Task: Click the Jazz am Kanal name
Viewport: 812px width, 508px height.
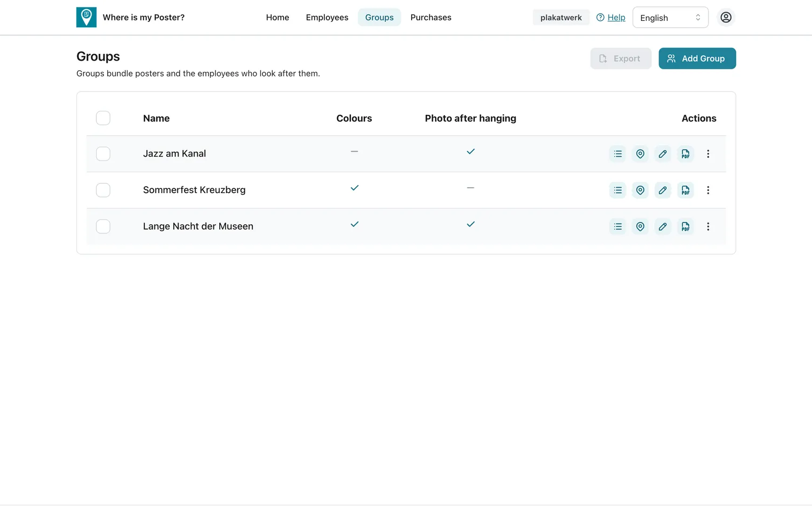Action: (174, 153)
